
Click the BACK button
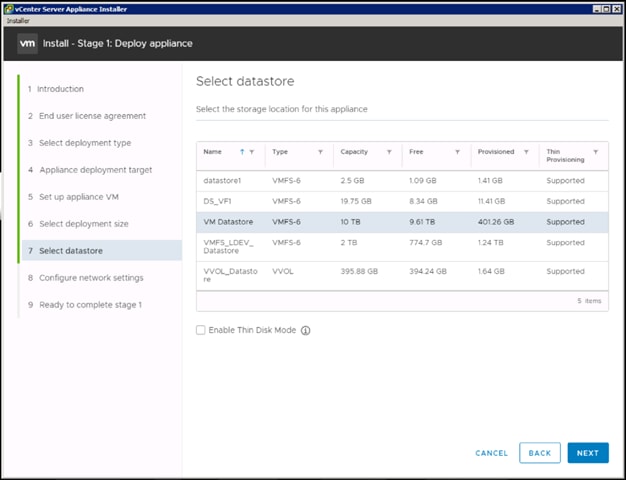click(x=540, y=453)
